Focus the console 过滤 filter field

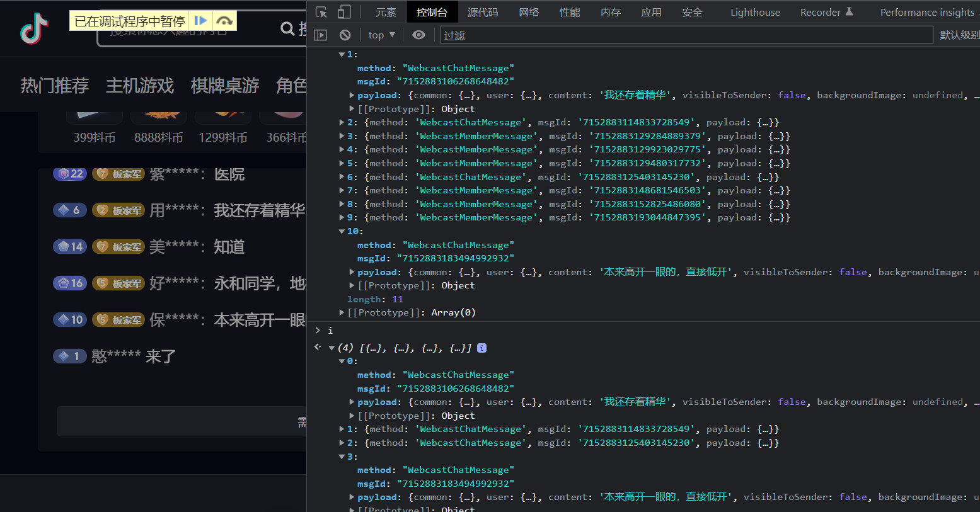click(686, 35)
